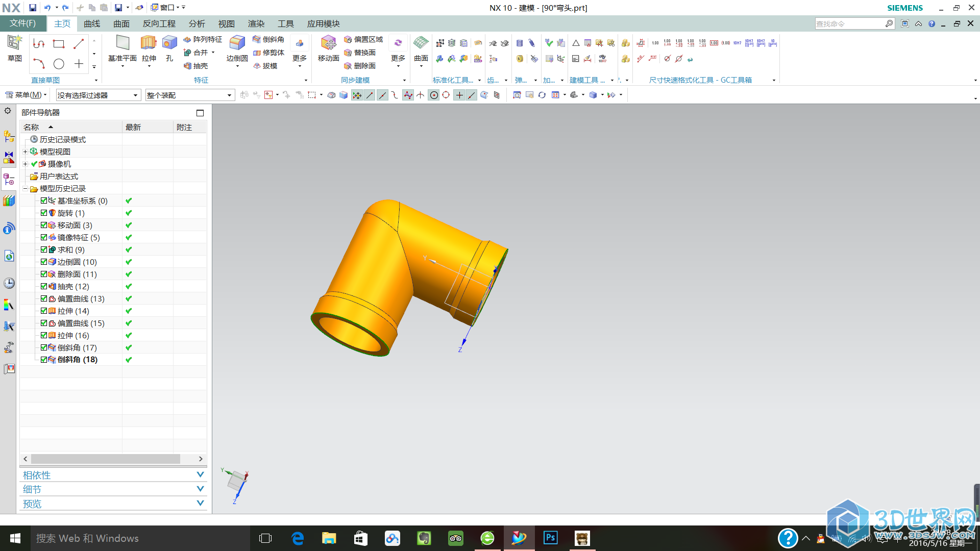Open Photoshop from the taskbar
The height and width of the screenshot is (551, 980).
(x=550, y=538)
